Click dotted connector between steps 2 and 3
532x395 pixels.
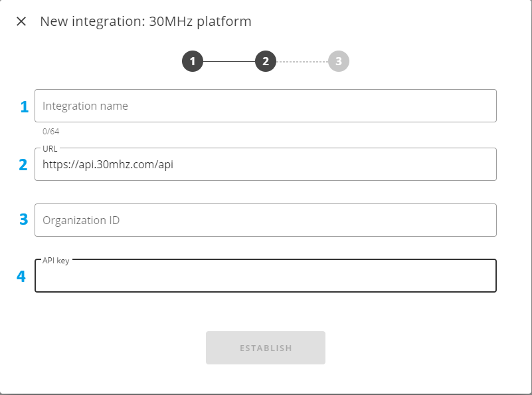tap(302, 62)
